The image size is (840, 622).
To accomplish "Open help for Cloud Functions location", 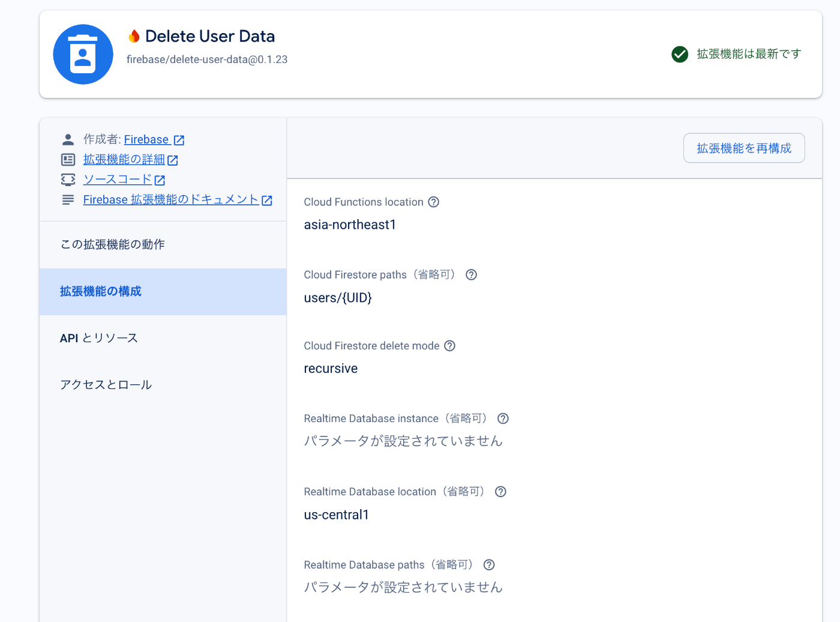I will pyautogui.click(x=434, y=202).
